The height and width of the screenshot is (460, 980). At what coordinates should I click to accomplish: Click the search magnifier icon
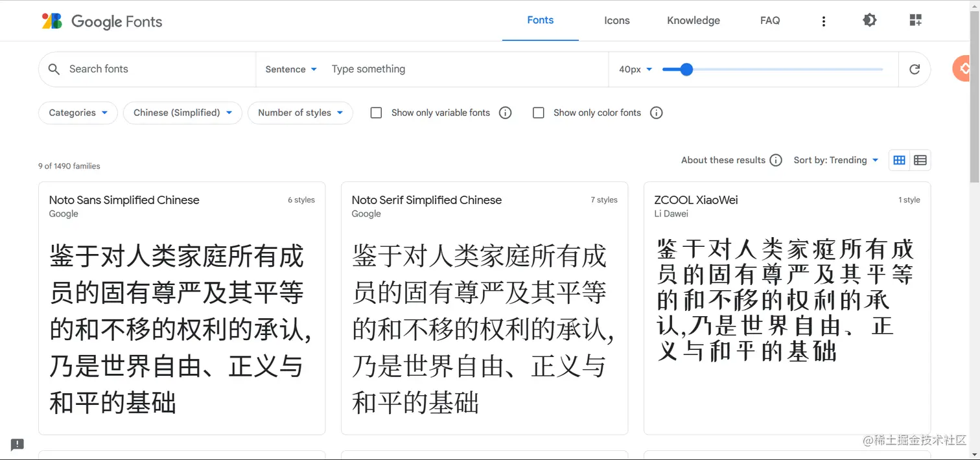pyautogui.click(x=54, y=69)
